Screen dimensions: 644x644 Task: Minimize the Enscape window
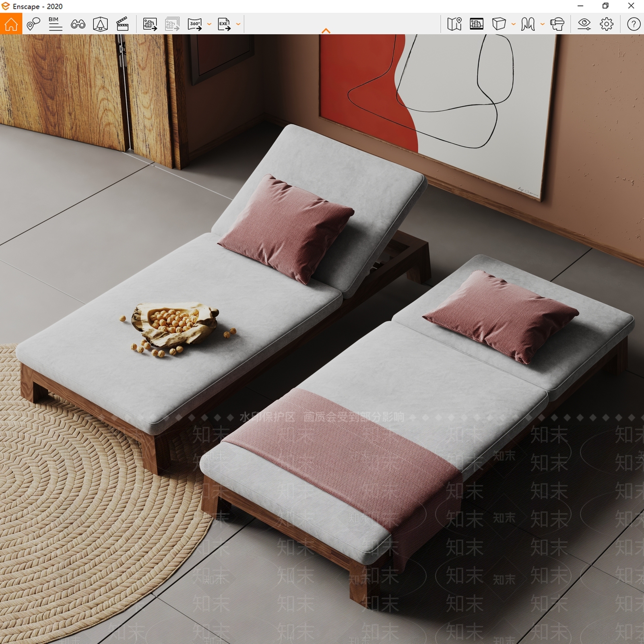click(580, 6)
